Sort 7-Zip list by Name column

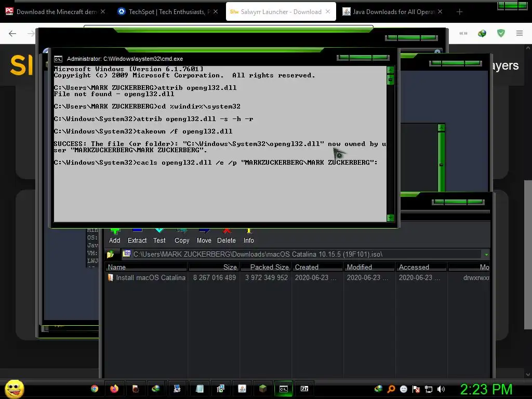(146, 267)
